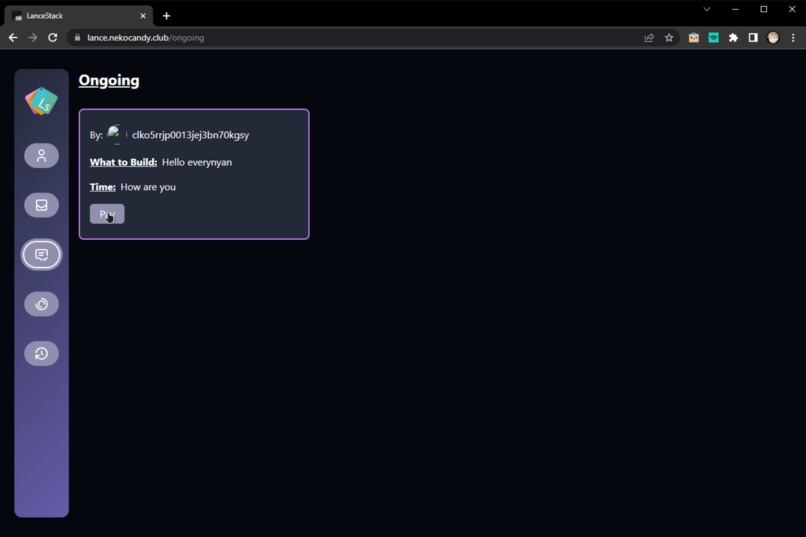Click the Time label on the card
This screenshot has height=537, width=806.
coord(103,187)
